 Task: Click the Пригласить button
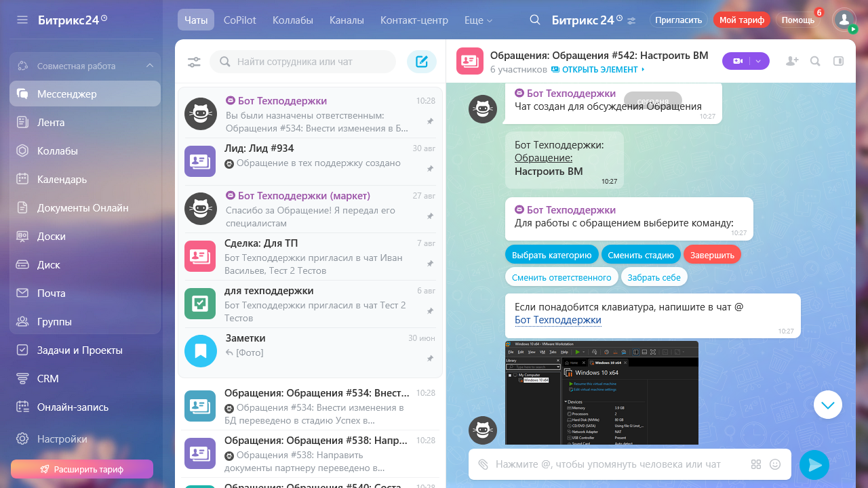(679, 20)
